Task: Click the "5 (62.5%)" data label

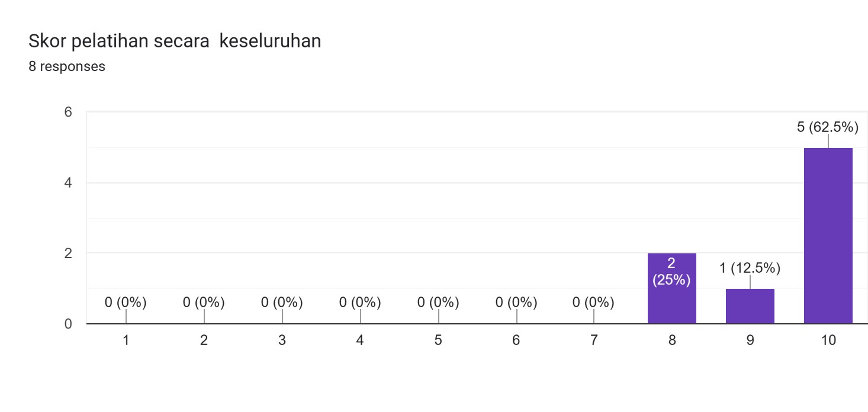Action: click(x=827, y=126)
